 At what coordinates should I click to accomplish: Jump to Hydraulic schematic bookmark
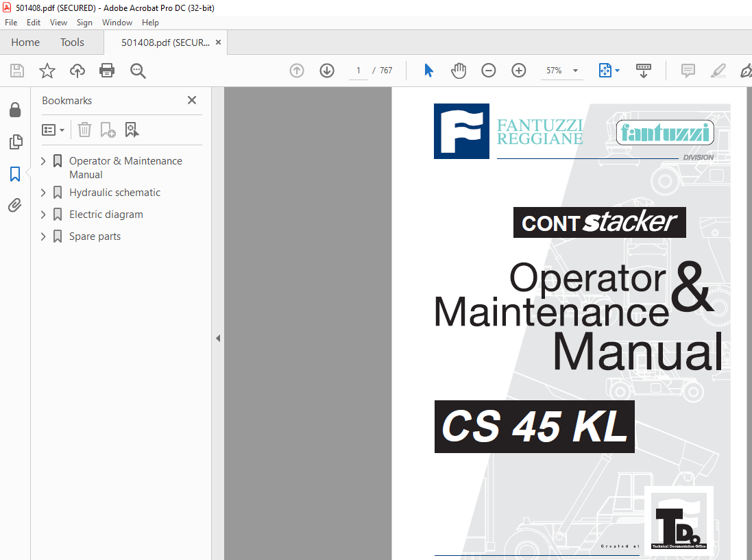114,193
